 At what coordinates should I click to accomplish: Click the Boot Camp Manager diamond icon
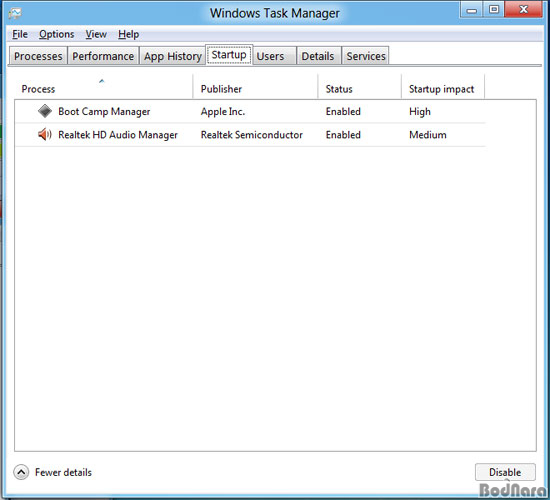click(45, 111)
